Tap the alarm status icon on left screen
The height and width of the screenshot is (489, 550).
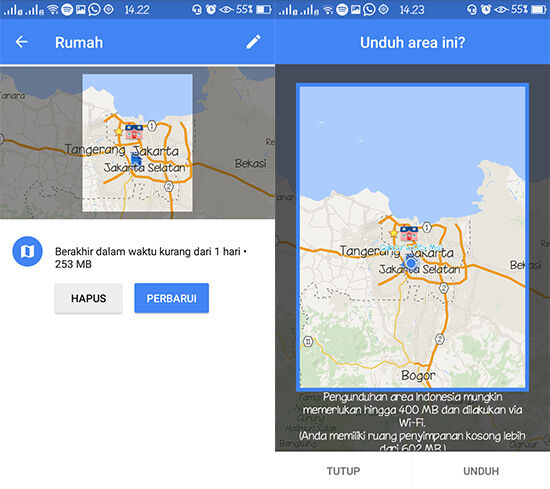[x=211, y=9]
